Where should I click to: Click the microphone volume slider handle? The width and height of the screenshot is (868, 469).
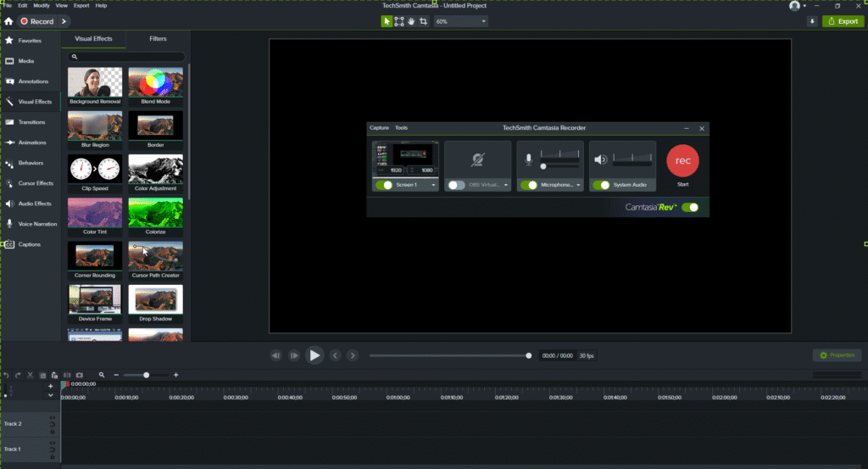pos(543,167)
